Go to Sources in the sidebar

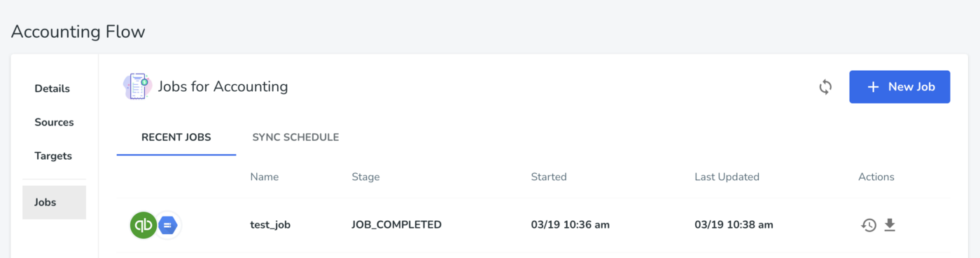(54, 122)
